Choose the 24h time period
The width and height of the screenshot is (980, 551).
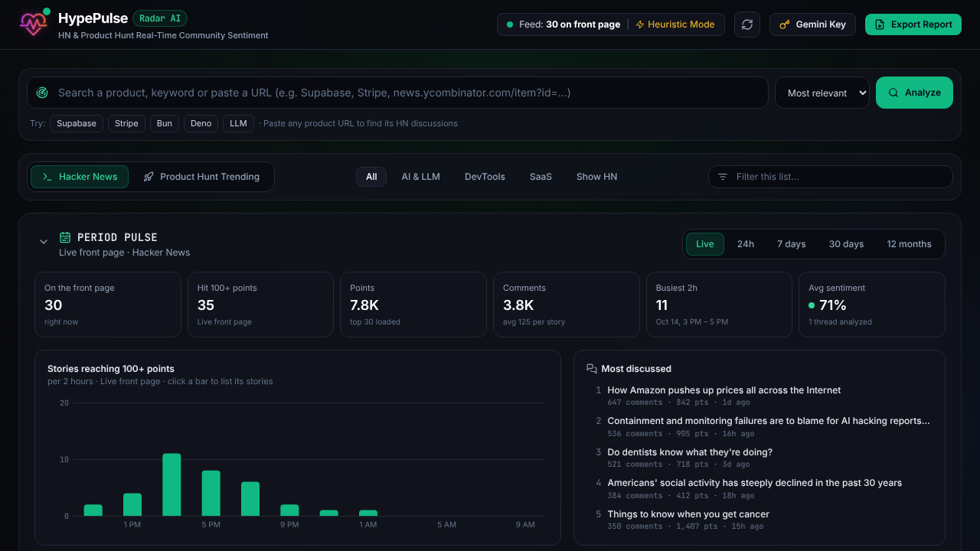pos(746,244)
